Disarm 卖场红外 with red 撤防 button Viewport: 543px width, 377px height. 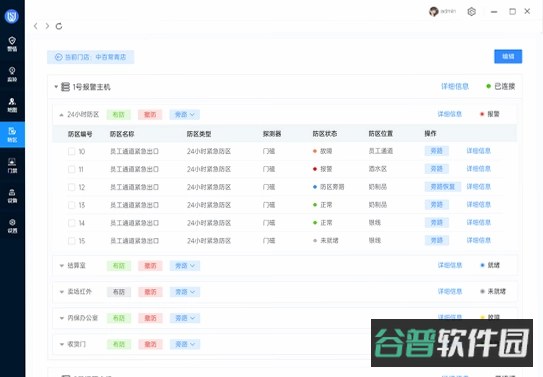(x=150, y=292)
